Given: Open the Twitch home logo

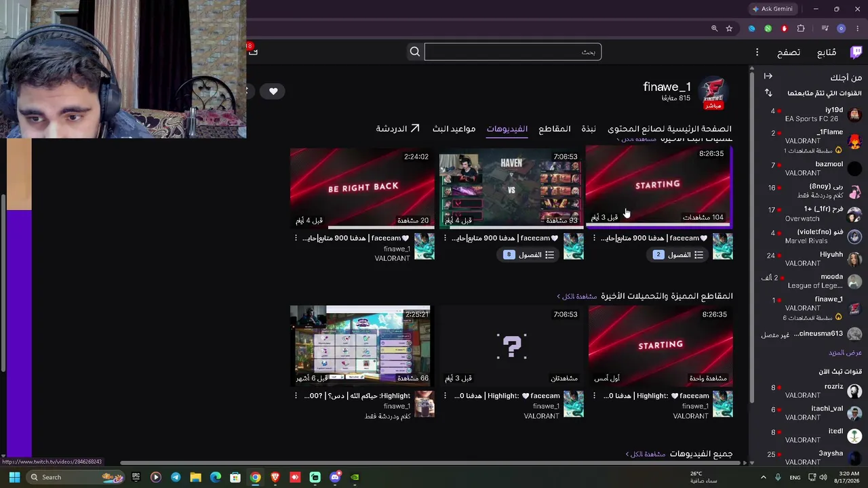Looking at the screenshot, I should 856,52.
